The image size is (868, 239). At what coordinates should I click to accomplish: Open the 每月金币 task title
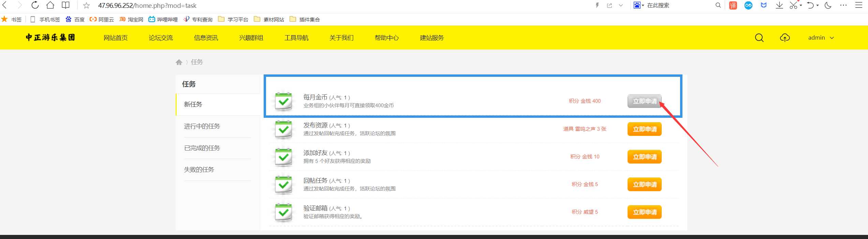315,97
